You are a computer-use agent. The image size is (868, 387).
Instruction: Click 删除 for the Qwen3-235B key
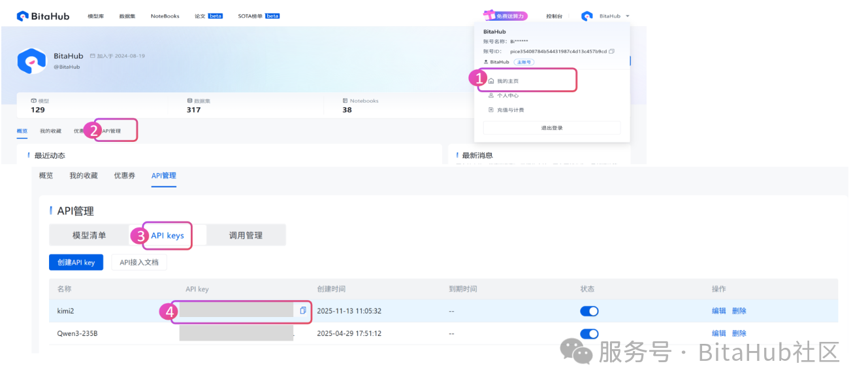pyautogui.click(x=739, y=333)
